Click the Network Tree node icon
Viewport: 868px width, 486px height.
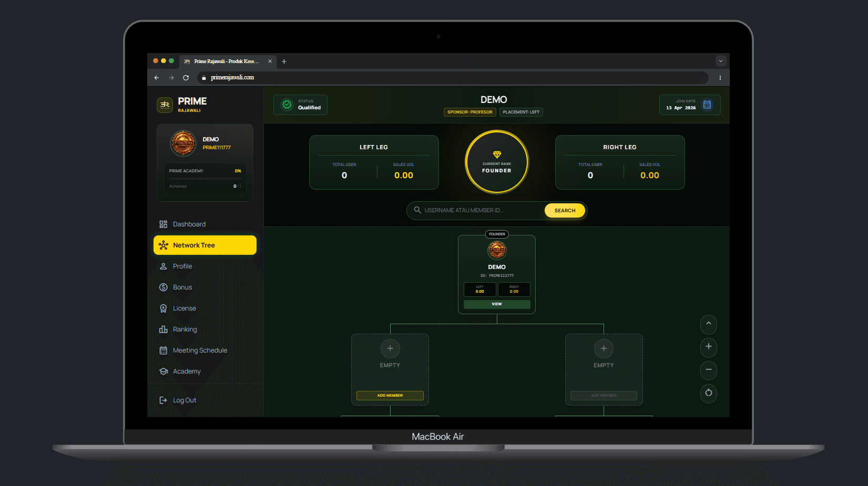pyautogui.click(x=164, y=245)
